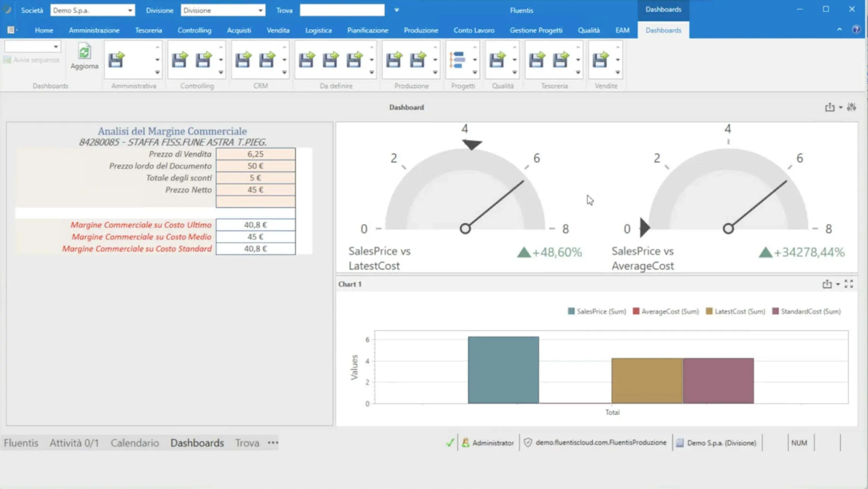
Task: Click Avvia sequenza button
Action: tap(31, 60)
